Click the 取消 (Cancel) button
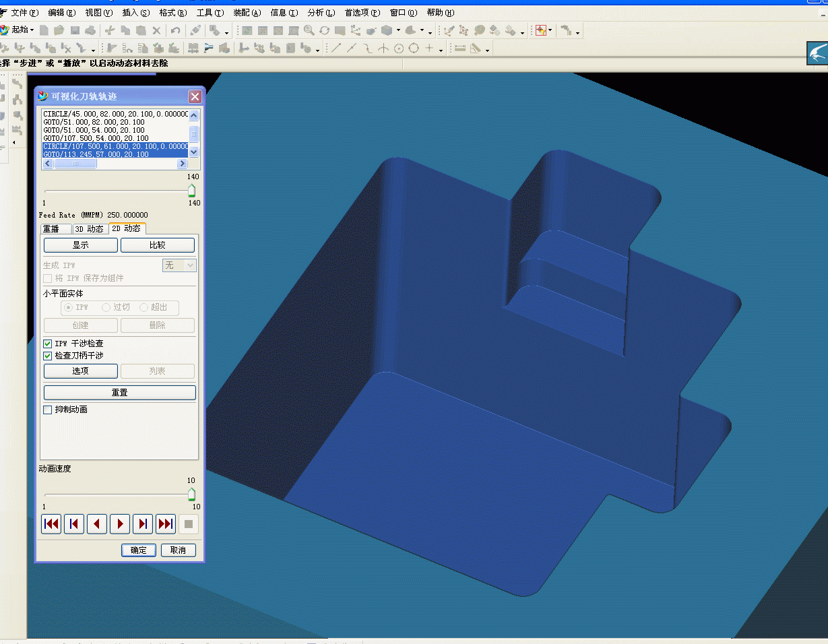This screenshot has height=644, width=828. 178,550
